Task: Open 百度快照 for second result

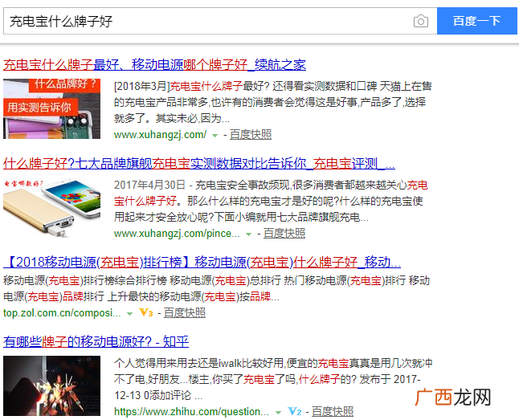Action: pos(284,234)
